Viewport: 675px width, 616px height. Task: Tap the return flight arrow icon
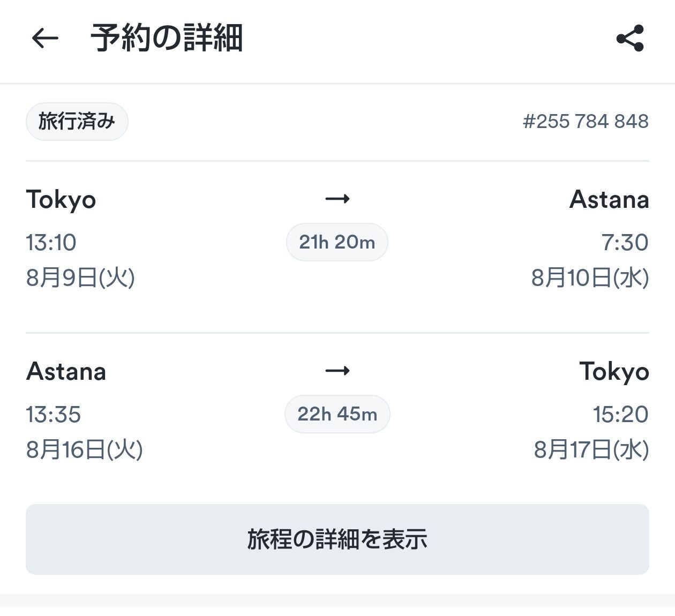tap(337, 371)
